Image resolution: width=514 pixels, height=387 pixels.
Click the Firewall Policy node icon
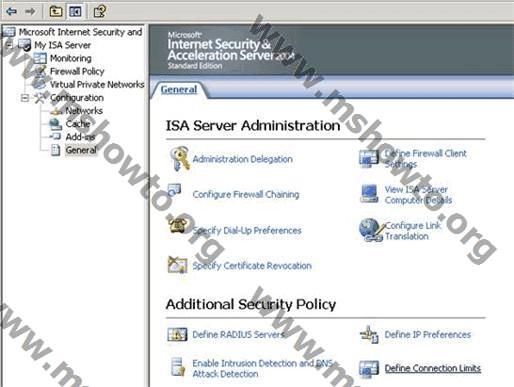pos(40,71)
